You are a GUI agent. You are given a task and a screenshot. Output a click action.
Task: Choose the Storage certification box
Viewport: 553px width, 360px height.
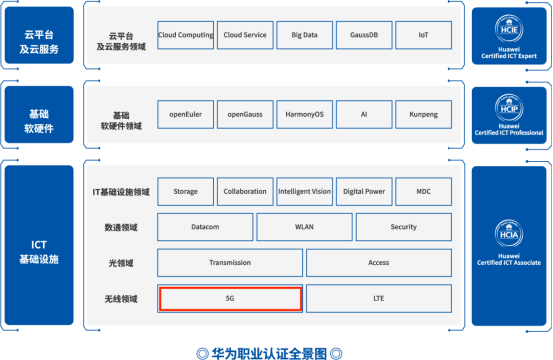(x=186, y=191)
